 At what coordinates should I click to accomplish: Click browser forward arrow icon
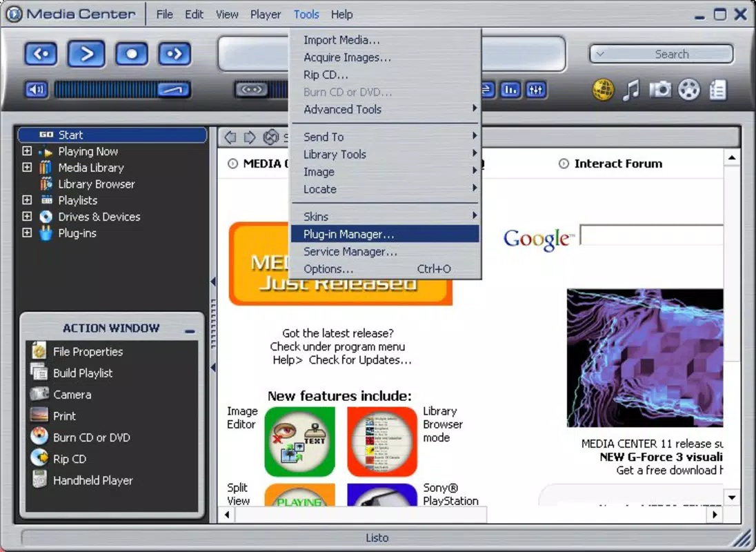(249, 137)
